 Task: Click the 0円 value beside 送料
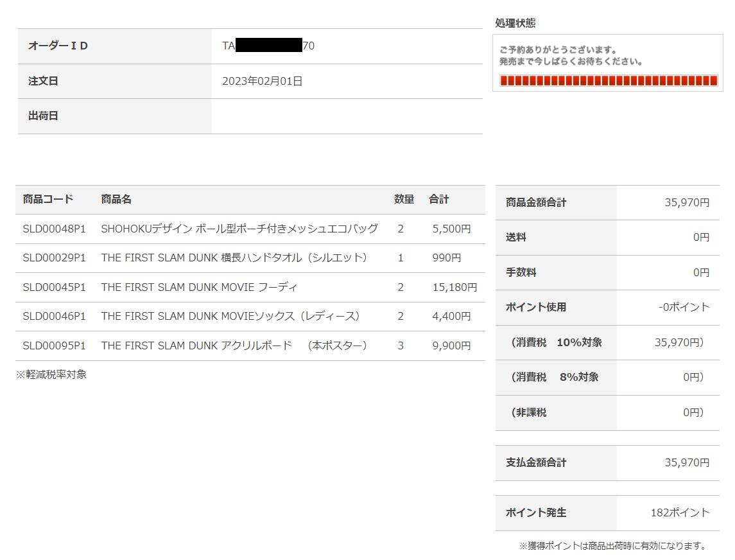click(x=701, y=238)
